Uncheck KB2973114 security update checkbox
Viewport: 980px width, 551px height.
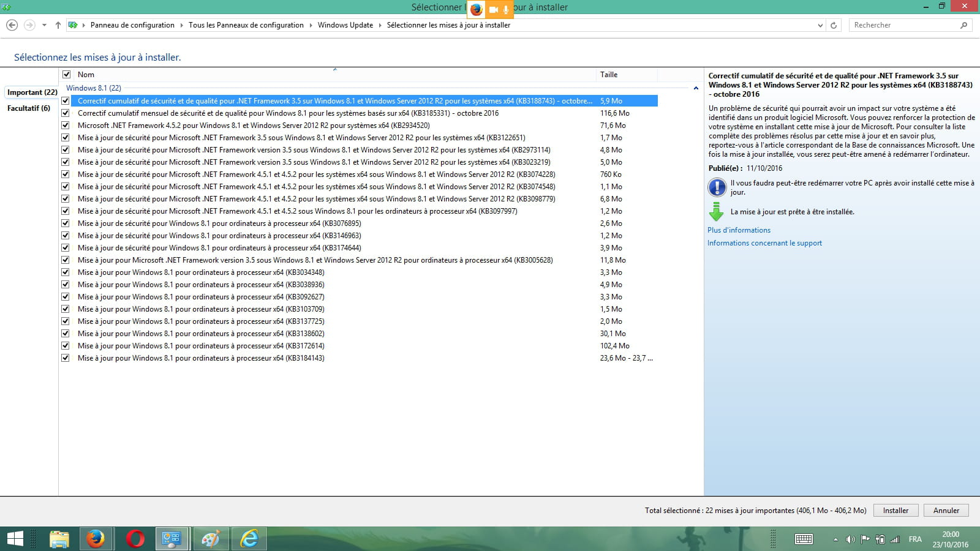tap(66, 150)
